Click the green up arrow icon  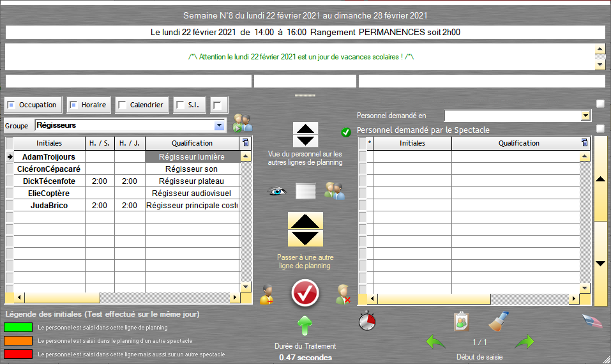305,325
